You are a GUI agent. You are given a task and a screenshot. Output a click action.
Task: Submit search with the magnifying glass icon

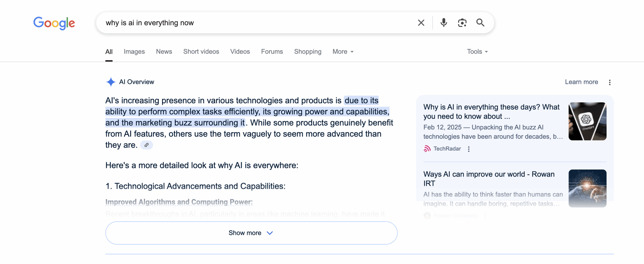pos(480,23)
